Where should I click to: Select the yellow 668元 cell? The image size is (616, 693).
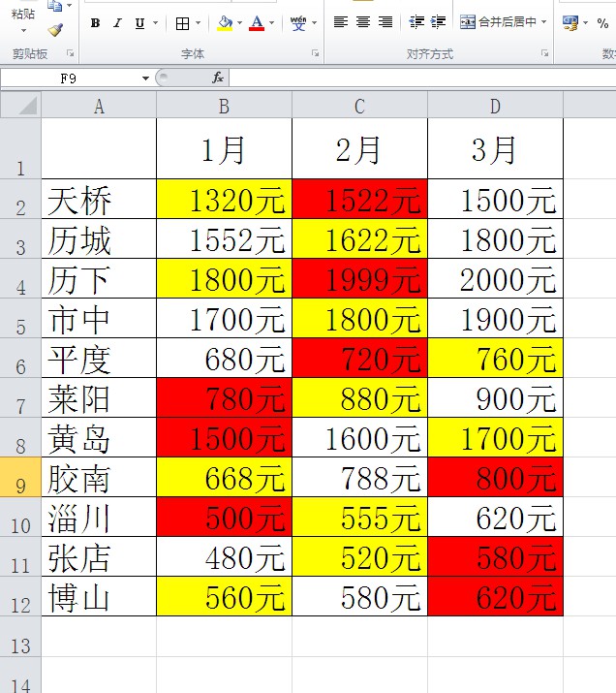pos(224,477)
